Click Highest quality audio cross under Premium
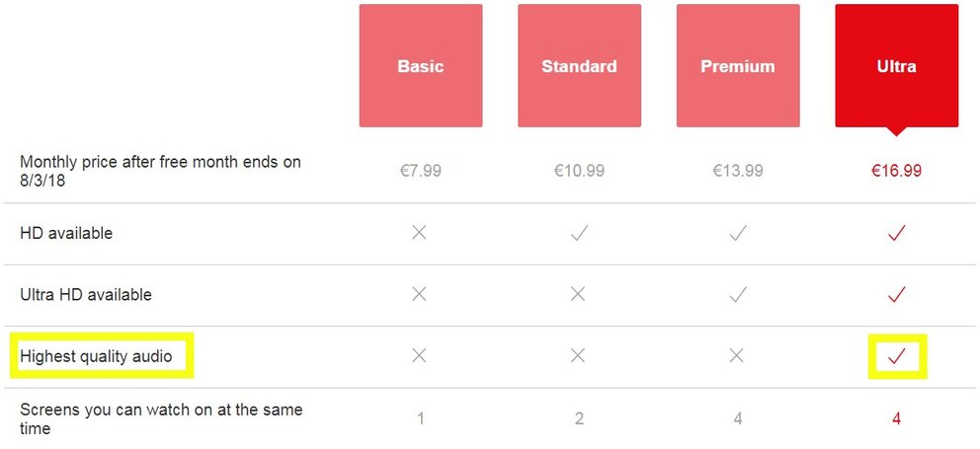This screenshot has width=980, height=449. 737,356
